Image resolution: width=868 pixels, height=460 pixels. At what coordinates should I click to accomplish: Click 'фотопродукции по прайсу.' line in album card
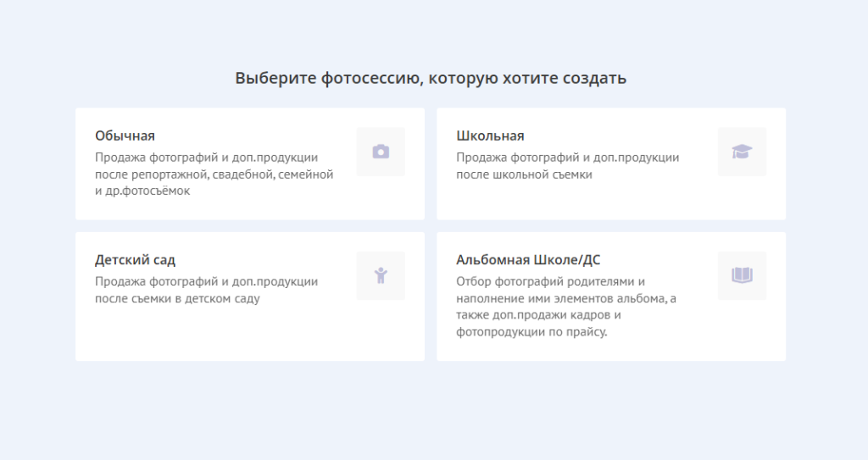click(x=531, y=332)
